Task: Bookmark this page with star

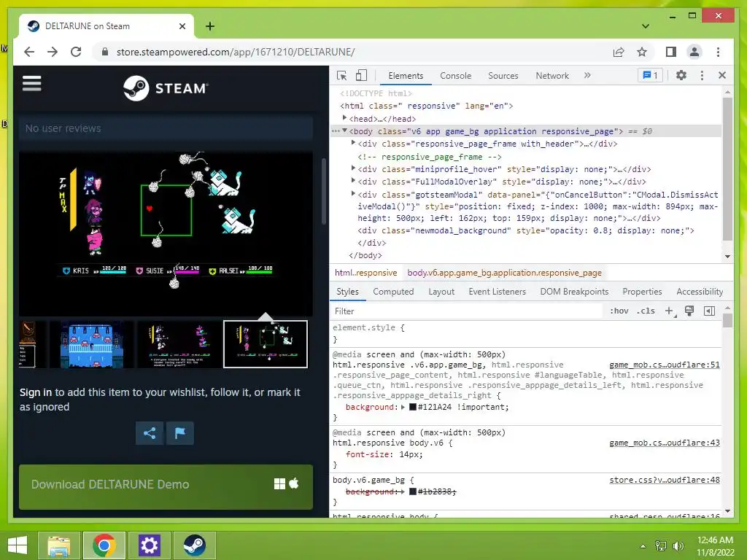Action: (x=642, y=52)
